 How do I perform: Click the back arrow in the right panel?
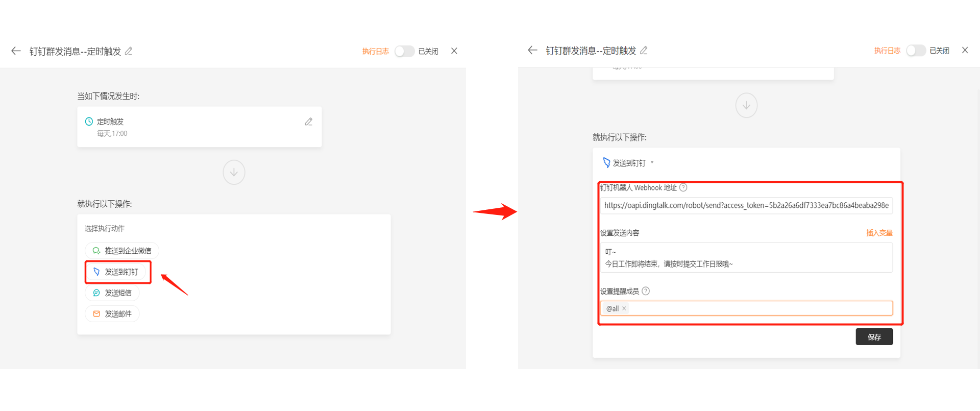pos(532,50)
